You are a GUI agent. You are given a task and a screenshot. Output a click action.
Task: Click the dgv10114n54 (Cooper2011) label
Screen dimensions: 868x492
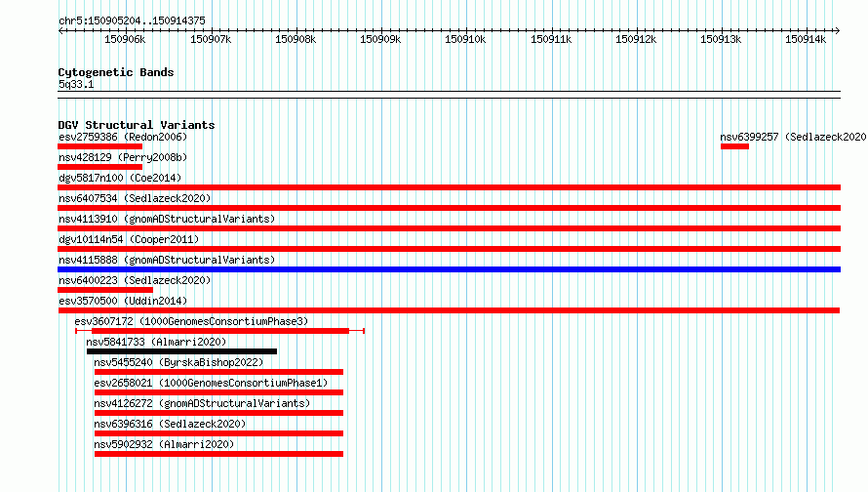[x=129, y=239]
